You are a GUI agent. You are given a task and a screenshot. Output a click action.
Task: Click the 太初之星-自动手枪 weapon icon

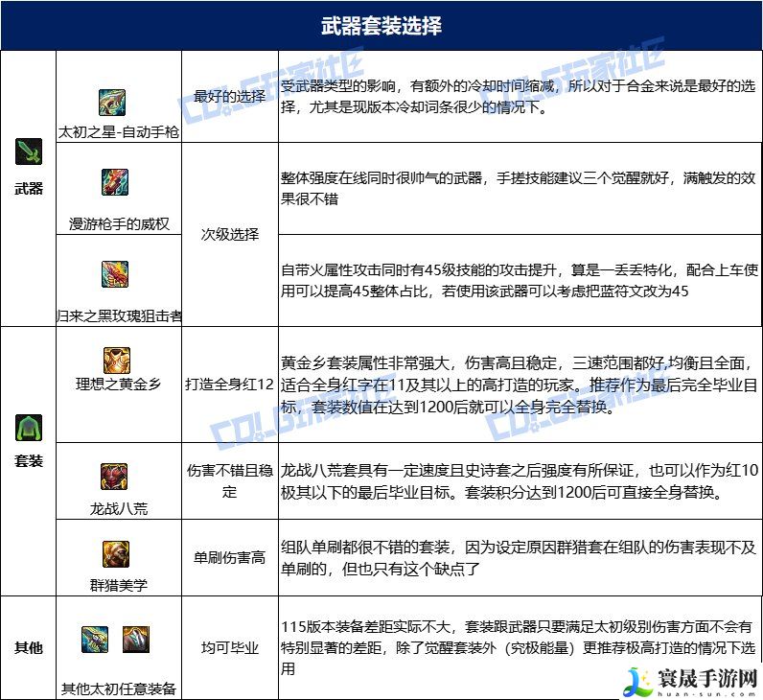click(x=112, y=103)
